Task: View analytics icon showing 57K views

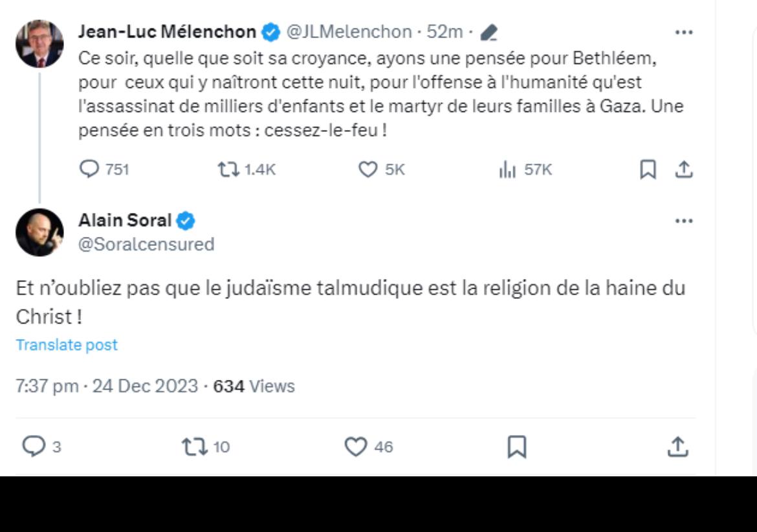Action: point(507,170)
